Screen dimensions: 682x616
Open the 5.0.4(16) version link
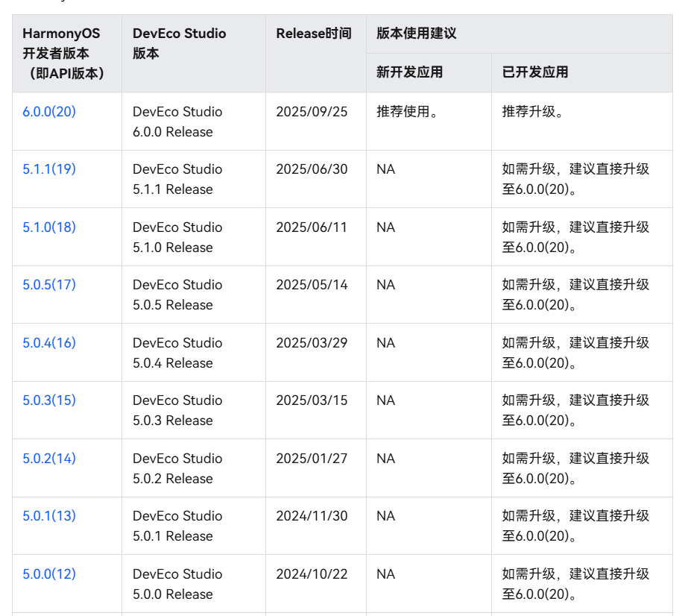49,342
